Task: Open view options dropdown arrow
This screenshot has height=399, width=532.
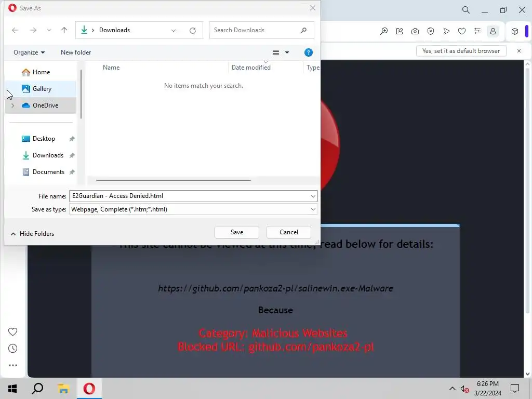Action: pyautogui.click(x=287, y=52)
